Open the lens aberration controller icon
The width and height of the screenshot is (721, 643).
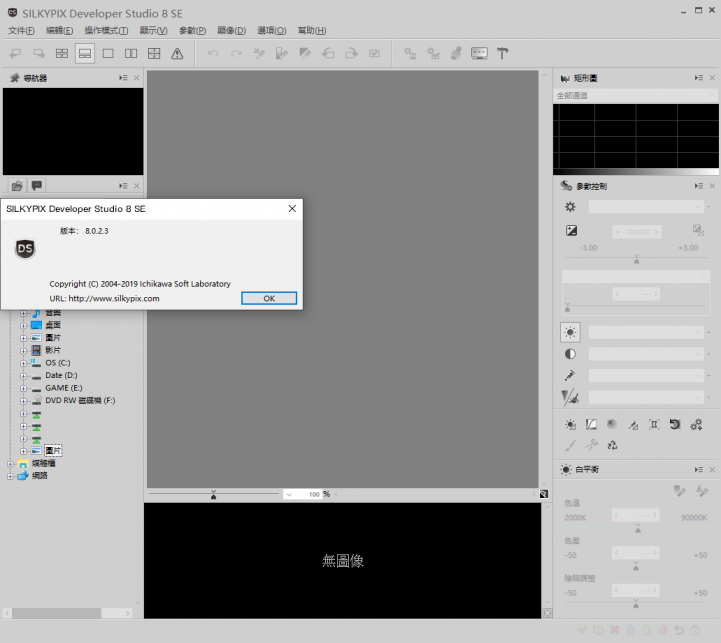click(x=633, y=425)
